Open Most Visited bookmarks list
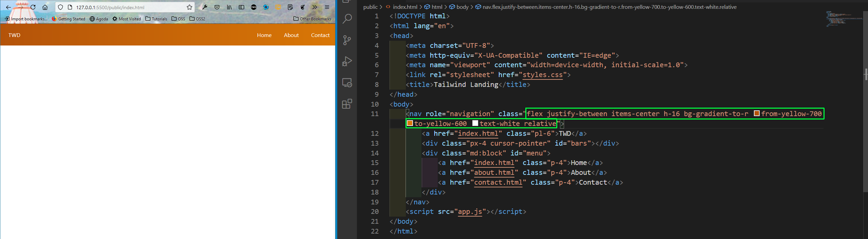Screen dimensions: 868x239 (127, 19)
